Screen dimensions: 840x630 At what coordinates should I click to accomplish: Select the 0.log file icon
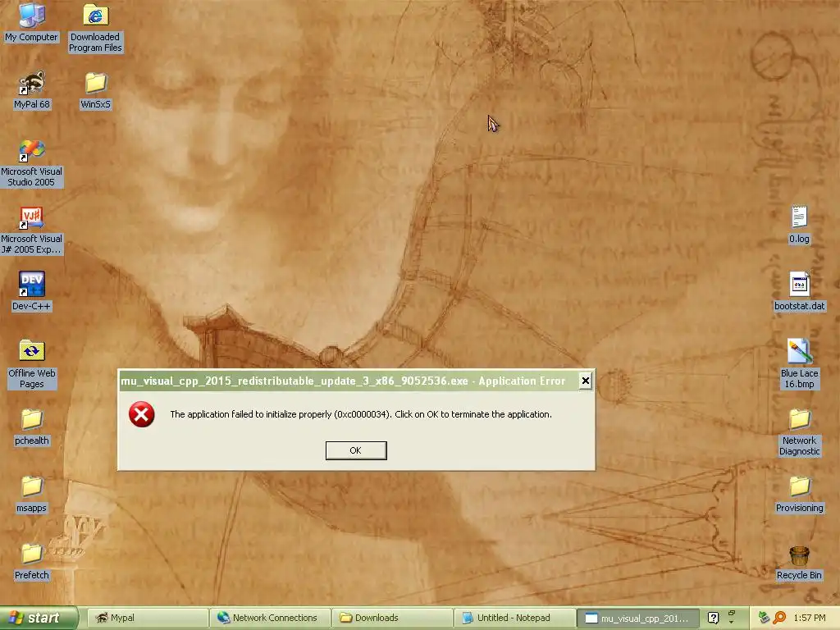(799, 225)
